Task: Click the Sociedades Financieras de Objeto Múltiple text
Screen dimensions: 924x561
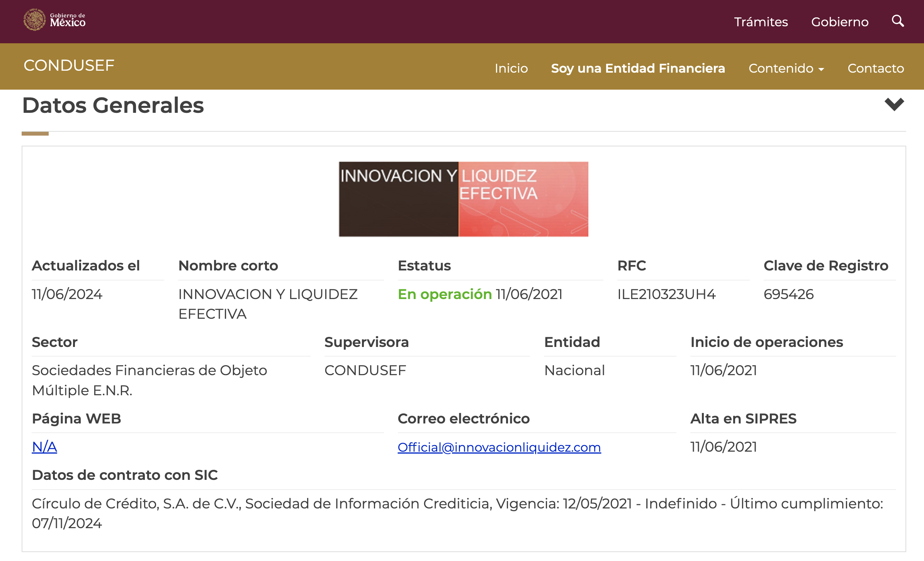Action: [149, 371]
